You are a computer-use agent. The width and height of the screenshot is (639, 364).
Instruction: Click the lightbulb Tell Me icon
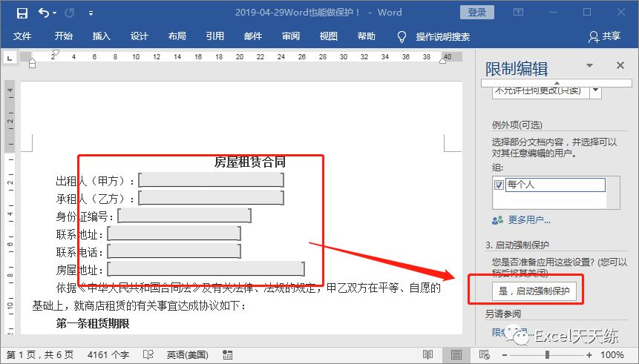click(x=402, y=36)
